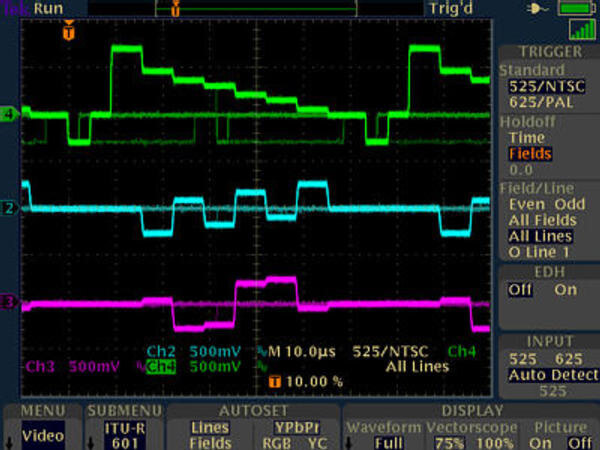Click the holdoff value 0.0

click(x=521, y=170)
